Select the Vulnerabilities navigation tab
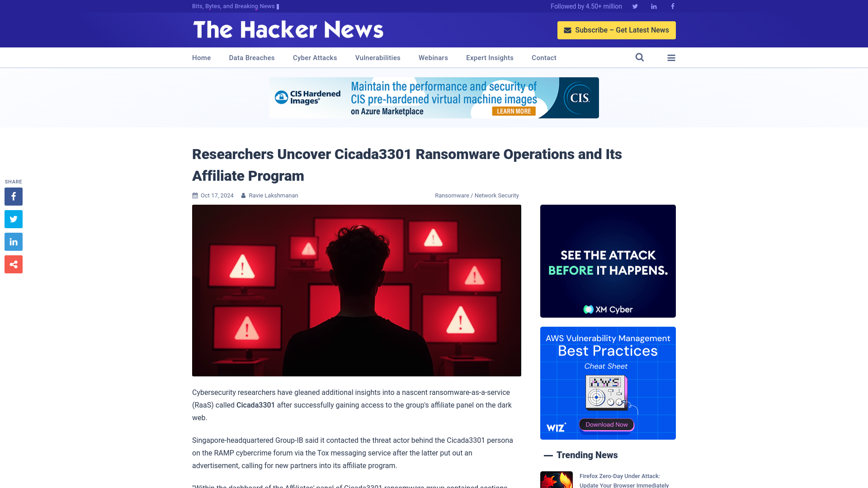Screen dimensions: 868x488 click(x=377, y=58)
